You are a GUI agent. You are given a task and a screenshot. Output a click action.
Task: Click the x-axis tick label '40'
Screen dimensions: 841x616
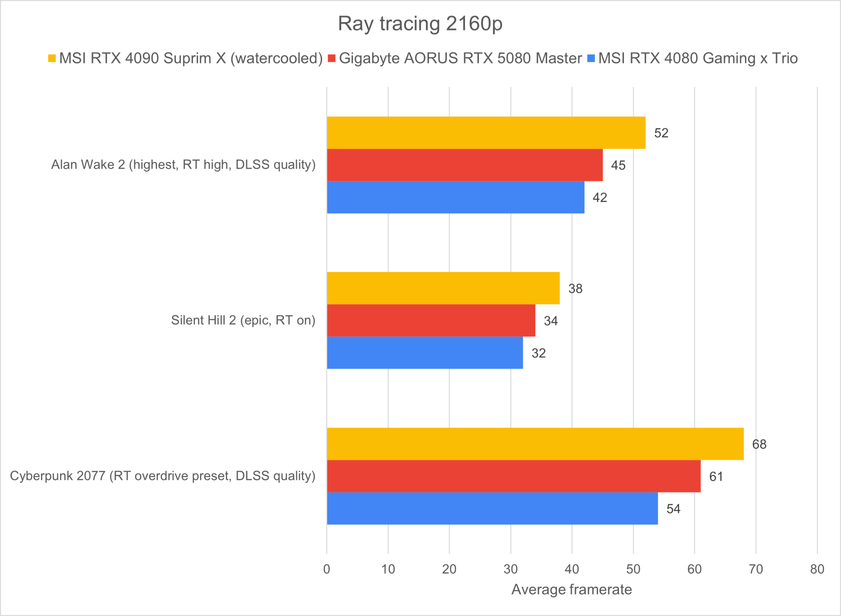pyautogui.click(x=572, y=569)
